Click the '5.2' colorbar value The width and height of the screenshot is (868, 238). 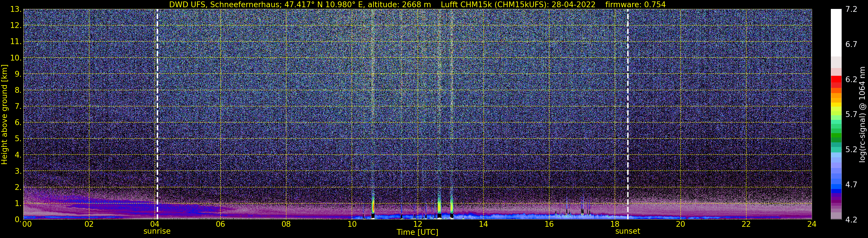[x=851, y=150]
